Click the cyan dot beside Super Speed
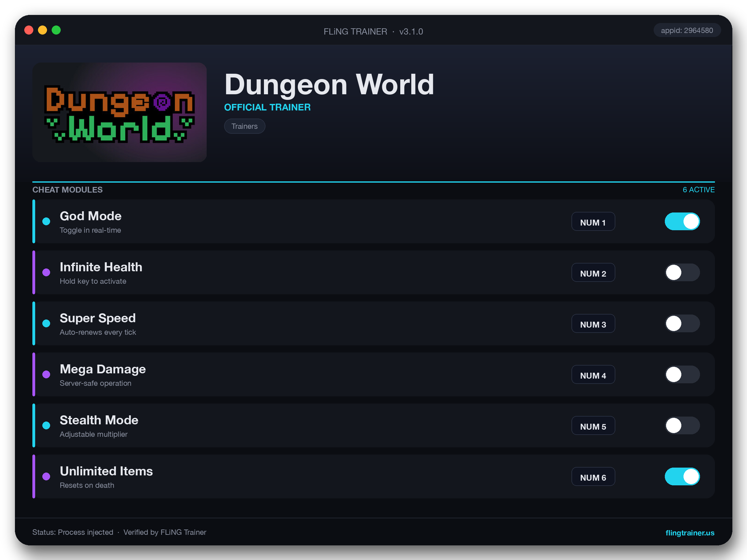The width and height of the screenshot is (747, 560). [x=46, y=323]
